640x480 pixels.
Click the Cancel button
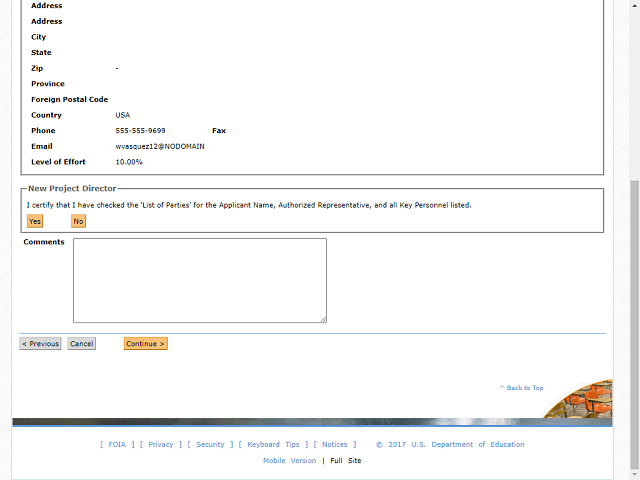tap(82, 344)
